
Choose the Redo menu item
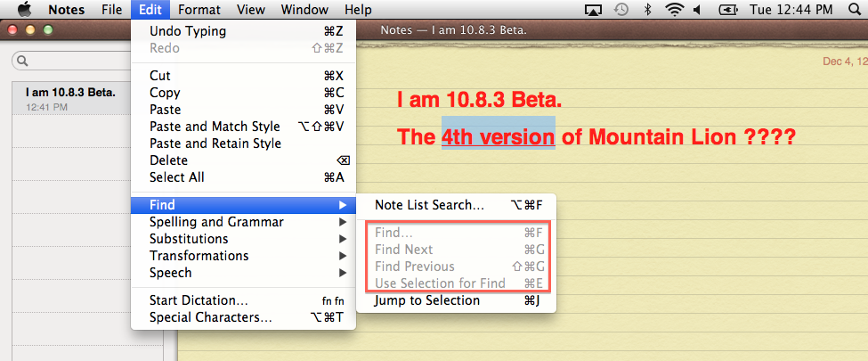pos(244,48)
